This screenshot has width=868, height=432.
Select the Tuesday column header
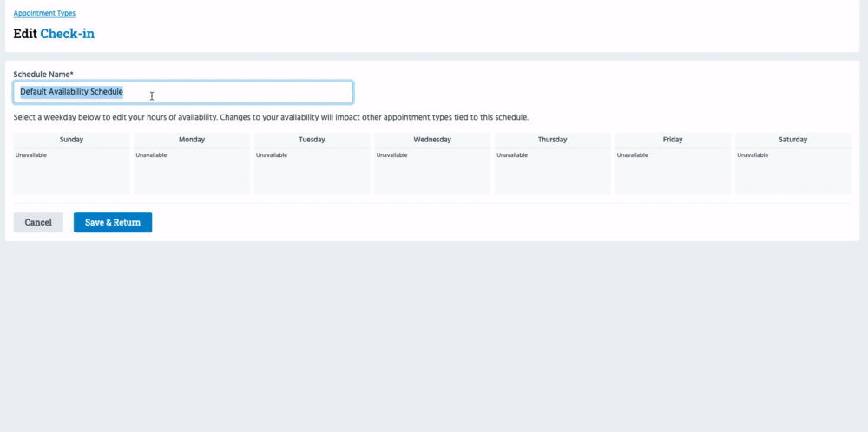[312, 140]
